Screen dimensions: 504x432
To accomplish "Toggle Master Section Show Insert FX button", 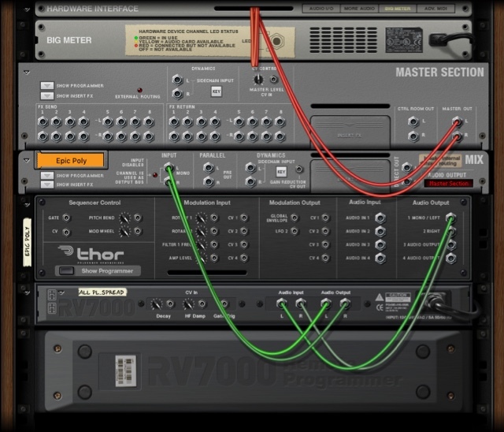I will [x=47, y=96].
